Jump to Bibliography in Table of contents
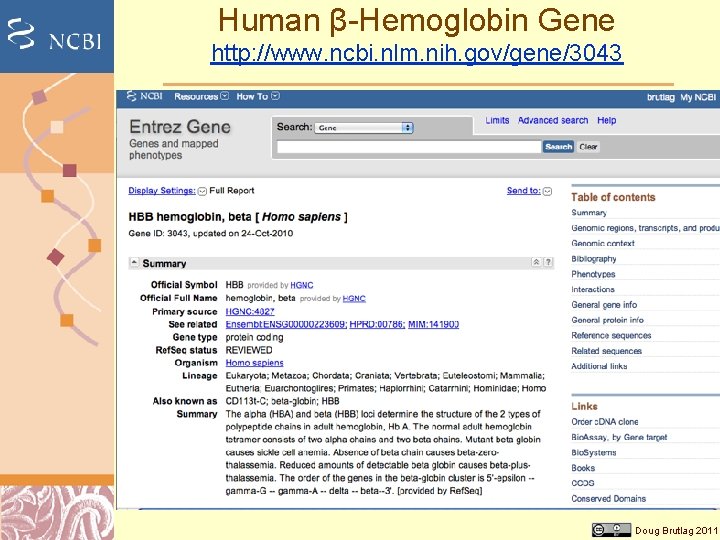This screenshot has height=540, width=720. click(594, 259)
